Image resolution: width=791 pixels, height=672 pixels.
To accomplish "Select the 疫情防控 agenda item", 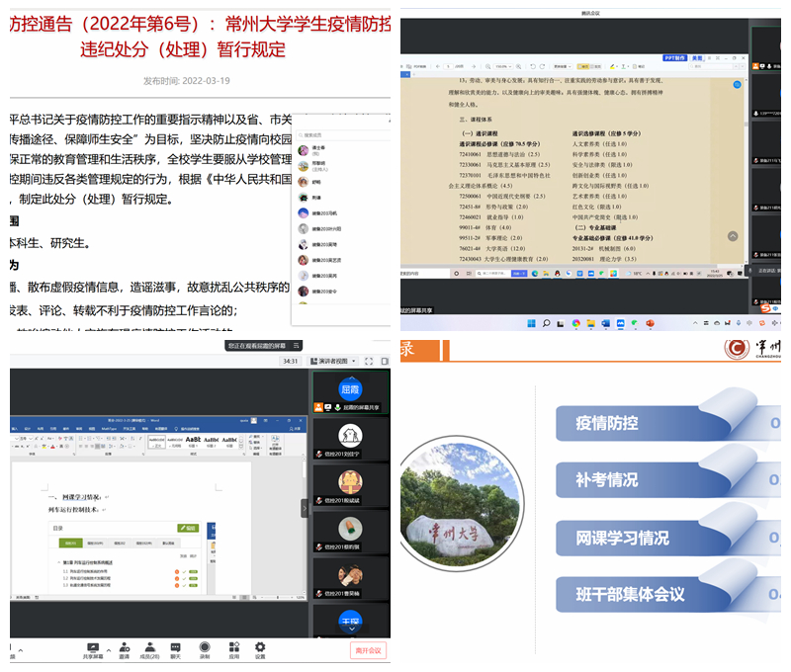I will tap(607, 424).
